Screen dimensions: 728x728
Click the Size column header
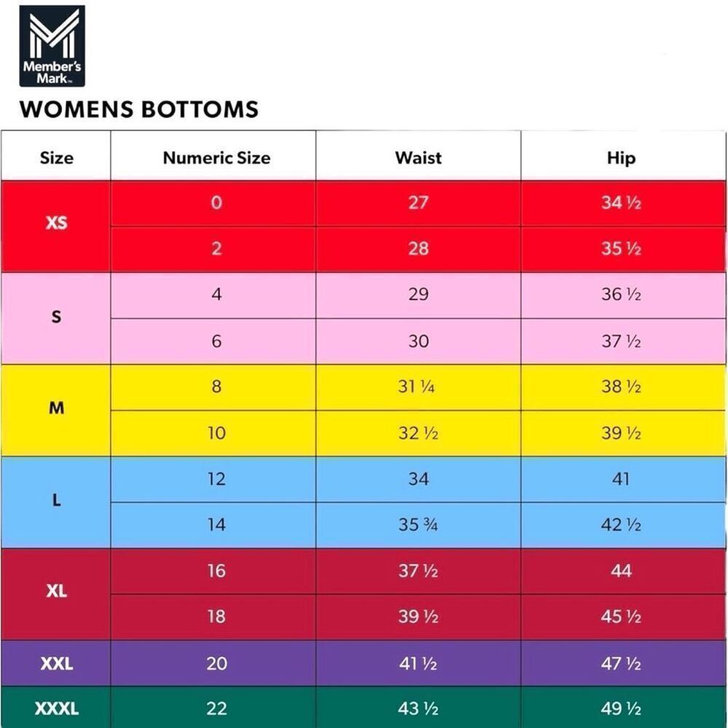56,156
